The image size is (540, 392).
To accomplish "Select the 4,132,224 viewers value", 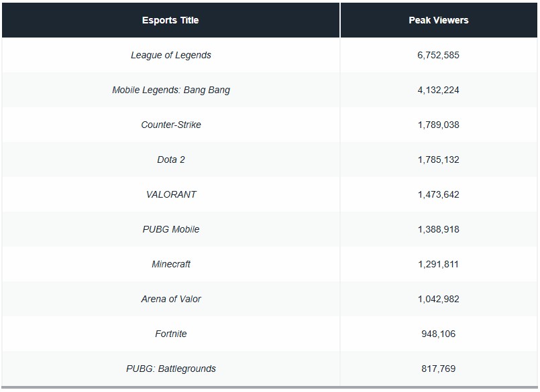I will pyautogui.click(x=439, y=90).
